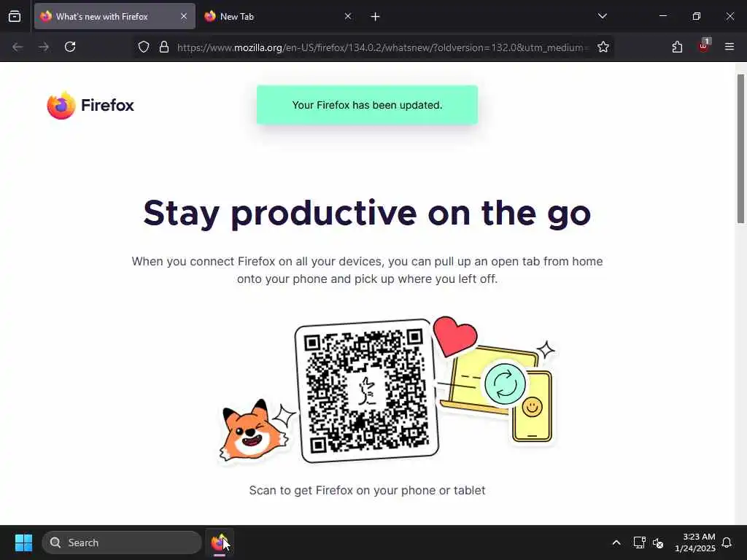747x560 pixels.
Task: Open tracking protection shield icon
Action: (144, 47)
